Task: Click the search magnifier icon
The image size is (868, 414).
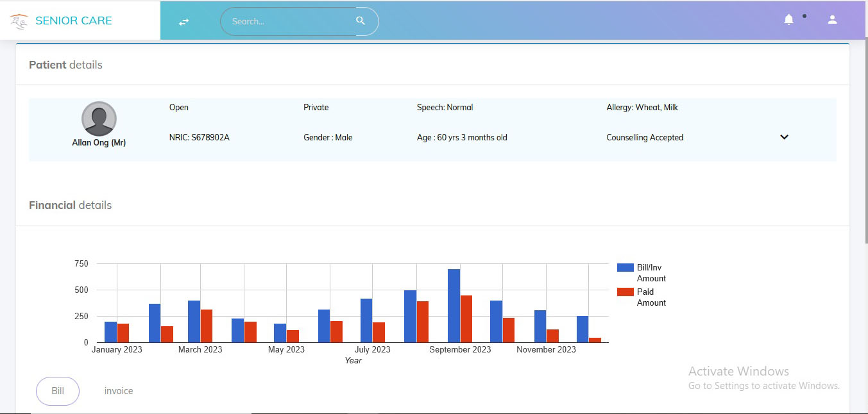Action: pos(361,21)
